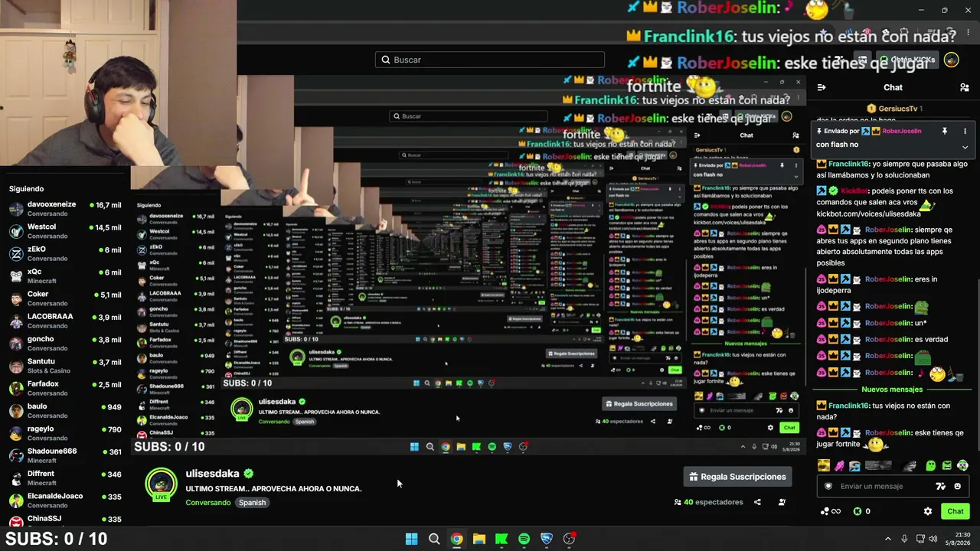
Task: Open chat settings gear
Action: click(928, 511)
